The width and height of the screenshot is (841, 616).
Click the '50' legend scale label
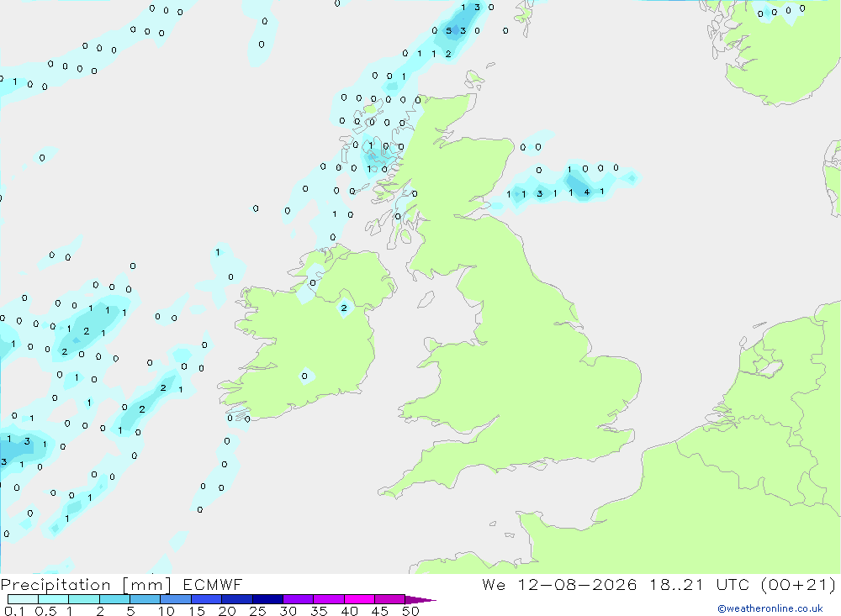coord(410,611)
